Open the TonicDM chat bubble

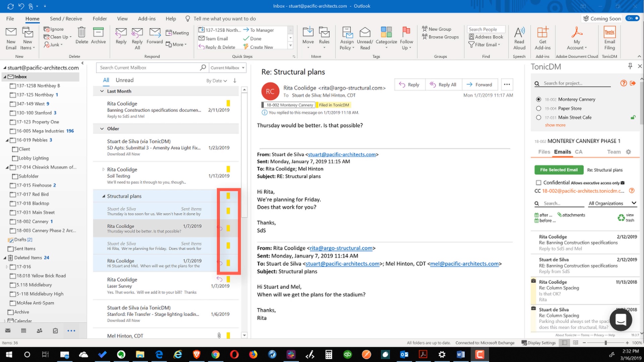point(621,319)
